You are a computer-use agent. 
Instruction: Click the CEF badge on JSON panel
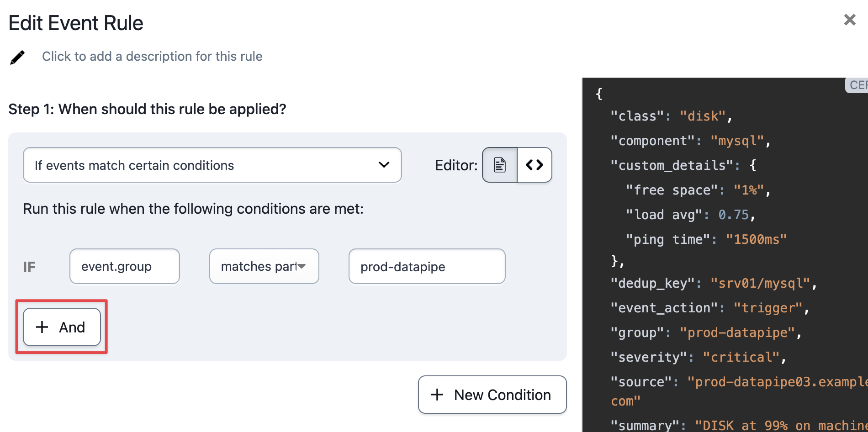(x=857, y=85)
